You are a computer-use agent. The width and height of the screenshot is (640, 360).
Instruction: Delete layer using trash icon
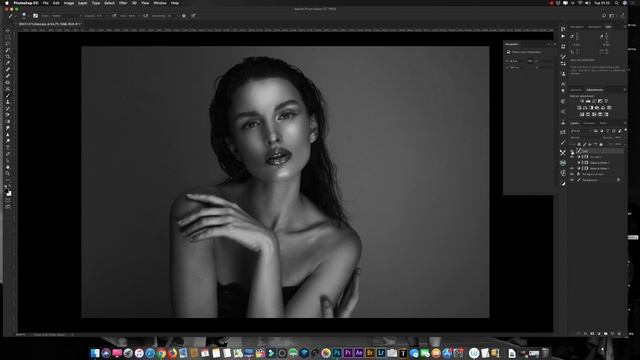point(620,333)
